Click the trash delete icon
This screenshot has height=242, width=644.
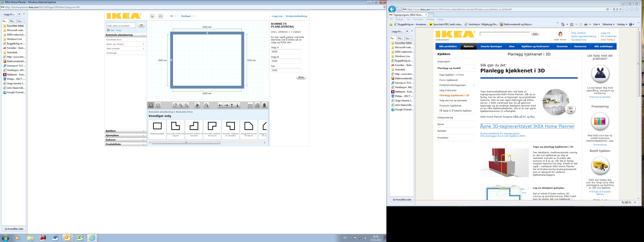tap(264, 105)
